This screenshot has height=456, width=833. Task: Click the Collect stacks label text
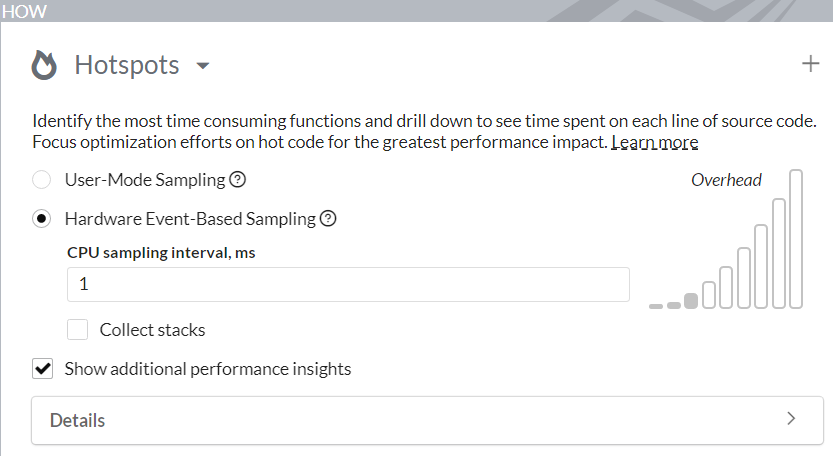coord(152,330)
